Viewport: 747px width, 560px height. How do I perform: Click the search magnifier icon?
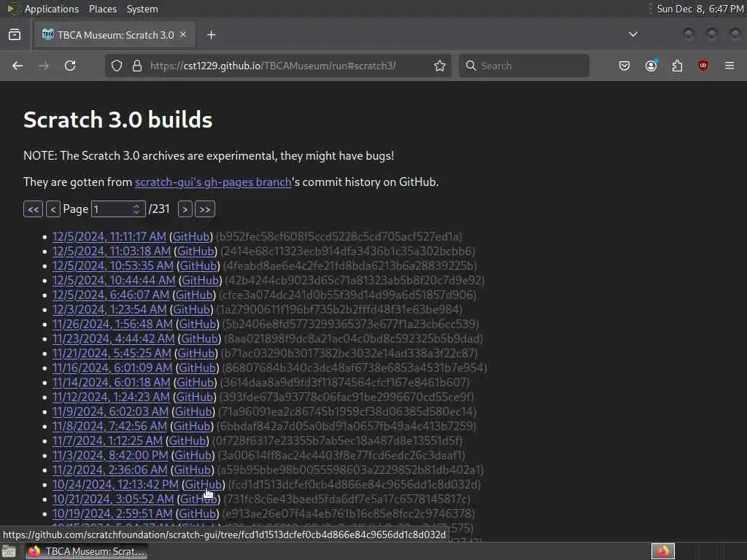pyautogui.click(x=471, y=66)
